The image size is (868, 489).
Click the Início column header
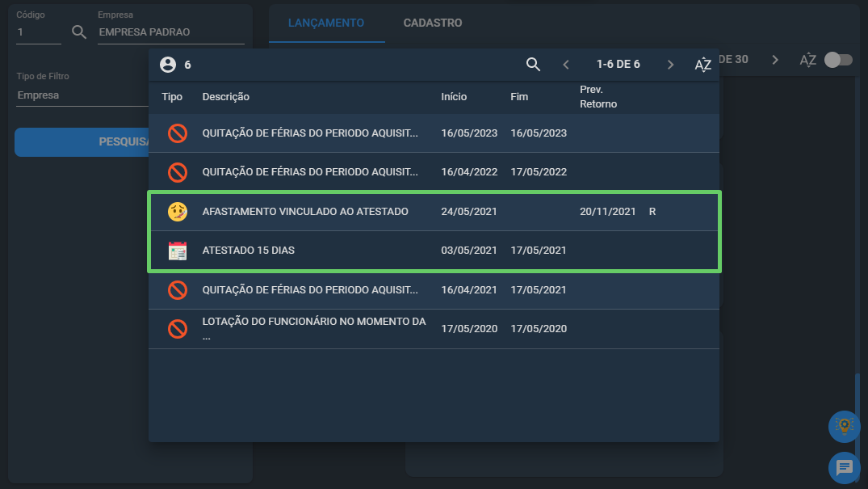(x=453, y=97)
